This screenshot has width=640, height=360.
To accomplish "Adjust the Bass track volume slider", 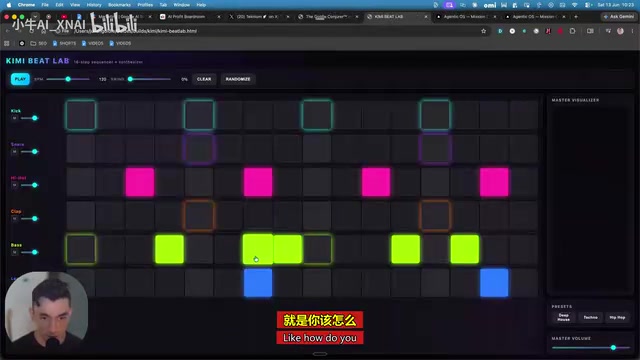I will pyautogui.click(x=29, y=252).
